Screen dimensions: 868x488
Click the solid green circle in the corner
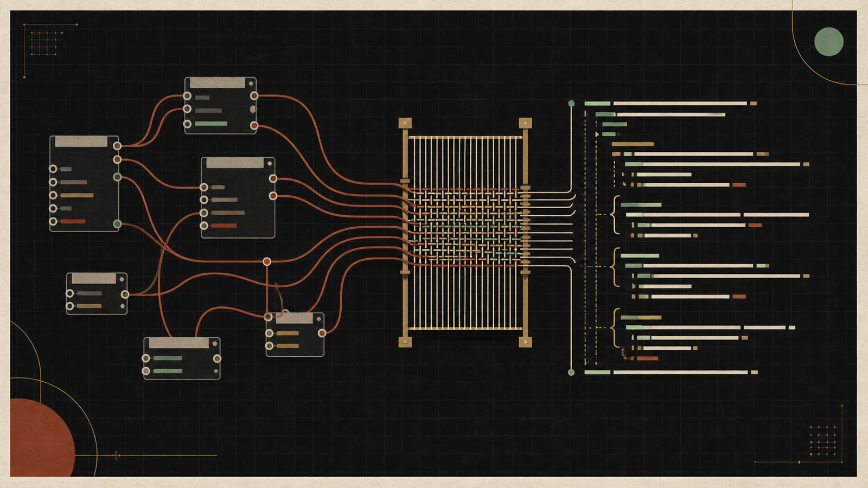pyautogui.click(x=828, y=42)
